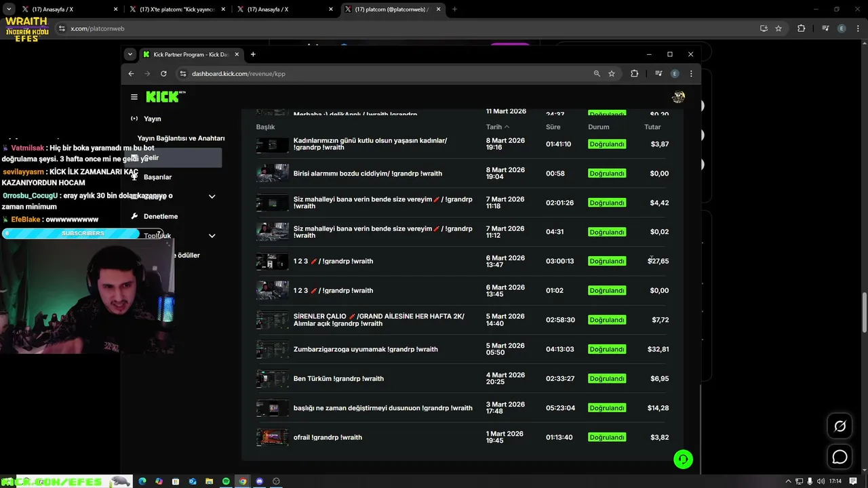Open Başarılar in the Kick sidebar

tap(157, 177)
